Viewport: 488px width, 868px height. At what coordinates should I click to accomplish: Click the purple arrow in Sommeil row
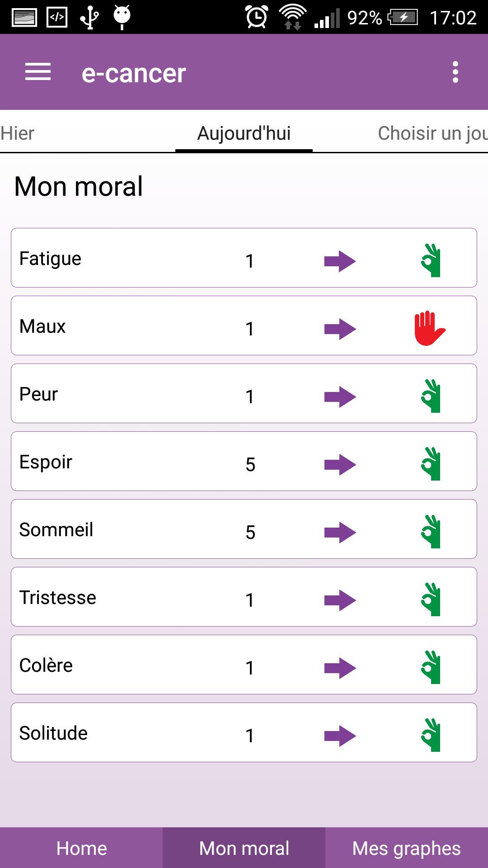pyautogui.click(x=340, y=532)
